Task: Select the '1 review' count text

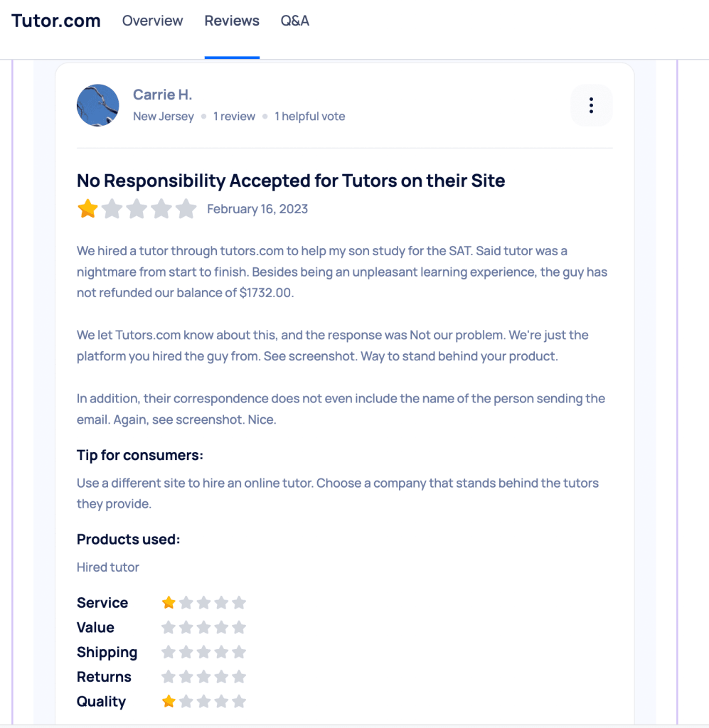Action: coord(234,116)
